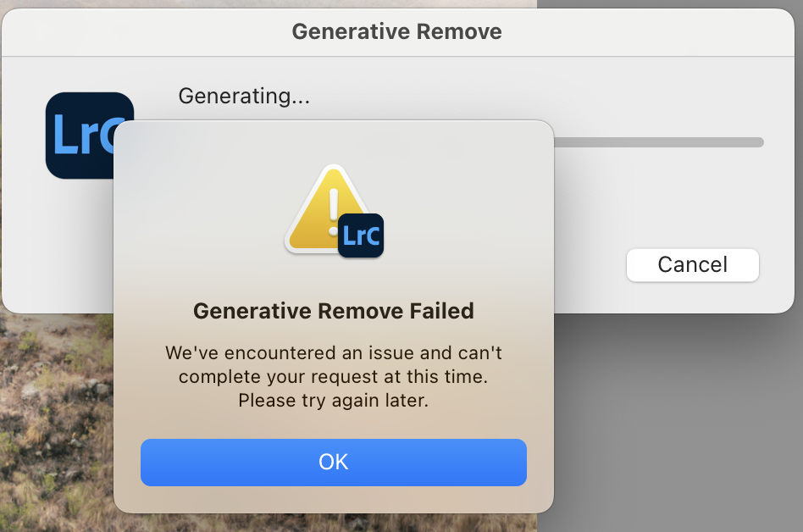Viewport: 803px width, 532px height.
Task: Click the small LrC badge on the warning icon
Action: click(x=361, y=236)
